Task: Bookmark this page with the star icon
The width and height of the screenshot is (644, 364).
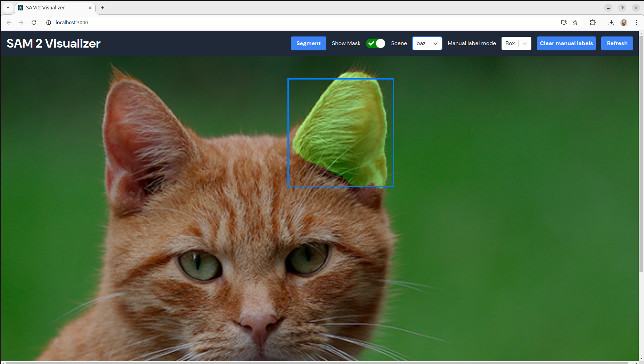Action: coord(575,23)
